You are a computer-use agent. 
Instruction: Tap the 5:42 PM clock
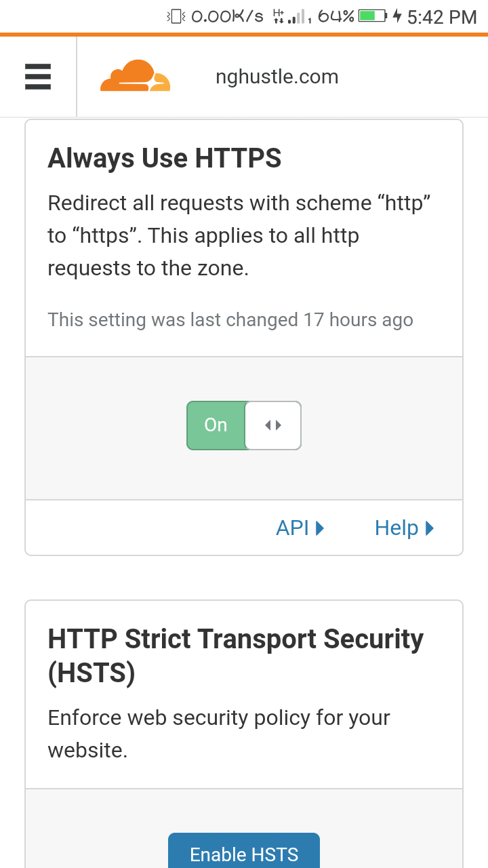[442, 17]
